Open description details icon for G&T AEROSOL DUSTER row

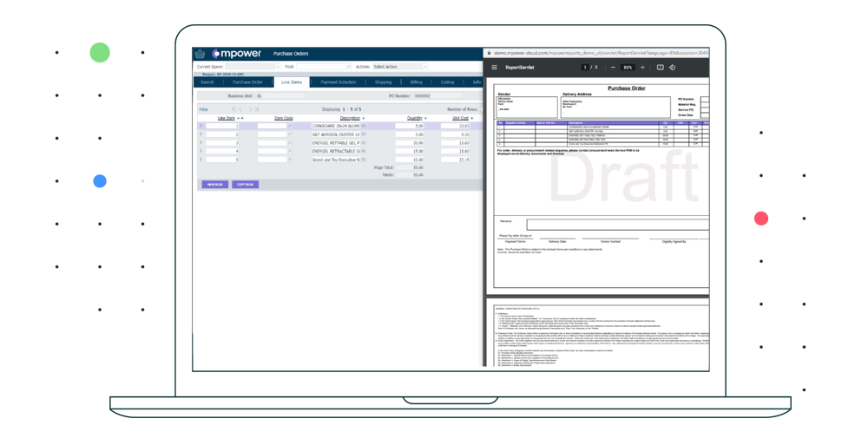[x=364, y=134]
